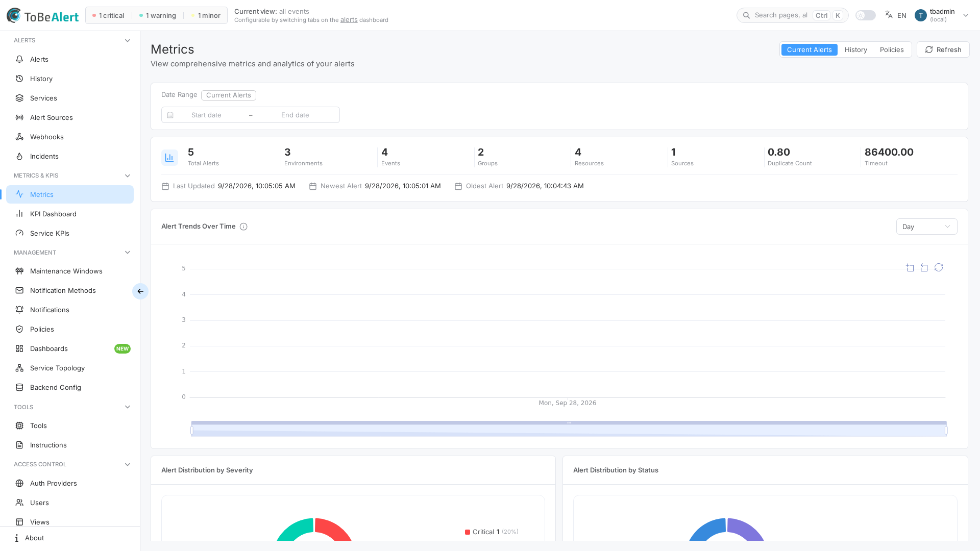This screenshot has height=551, width=980.
Task: Switch to the History tab at the top right
Action: click(855, 49)
